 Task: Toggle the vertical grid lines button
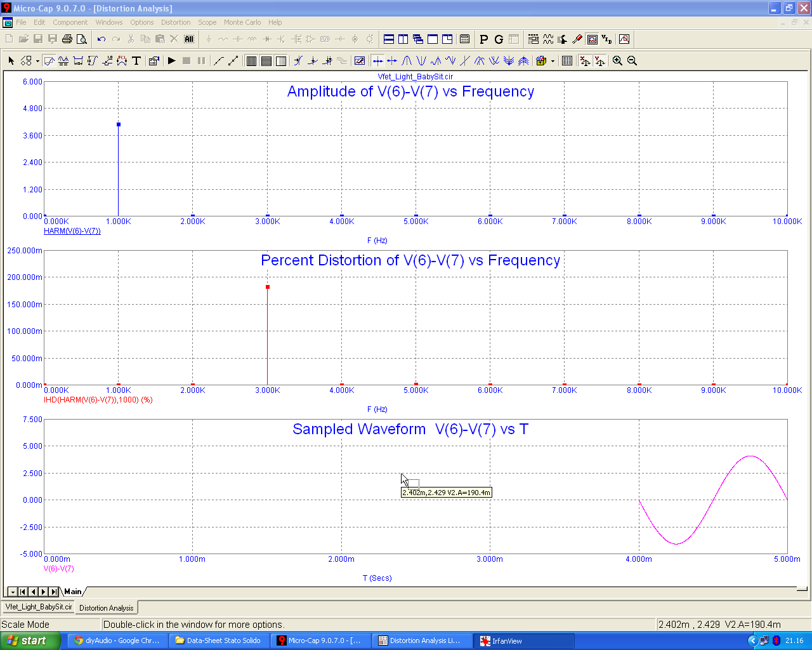point(251,61)
